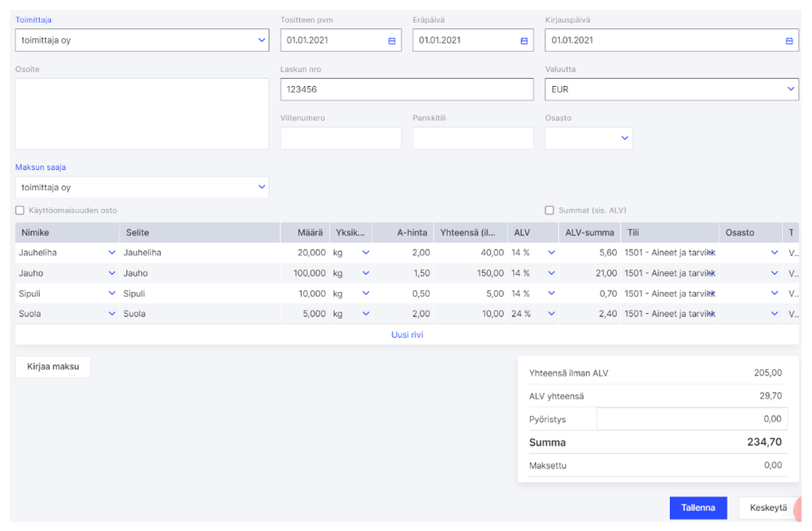This screenshot has width=812, height=531.
Task: Open the Eräpäivä calendar picker
Action: click(524, 40)
